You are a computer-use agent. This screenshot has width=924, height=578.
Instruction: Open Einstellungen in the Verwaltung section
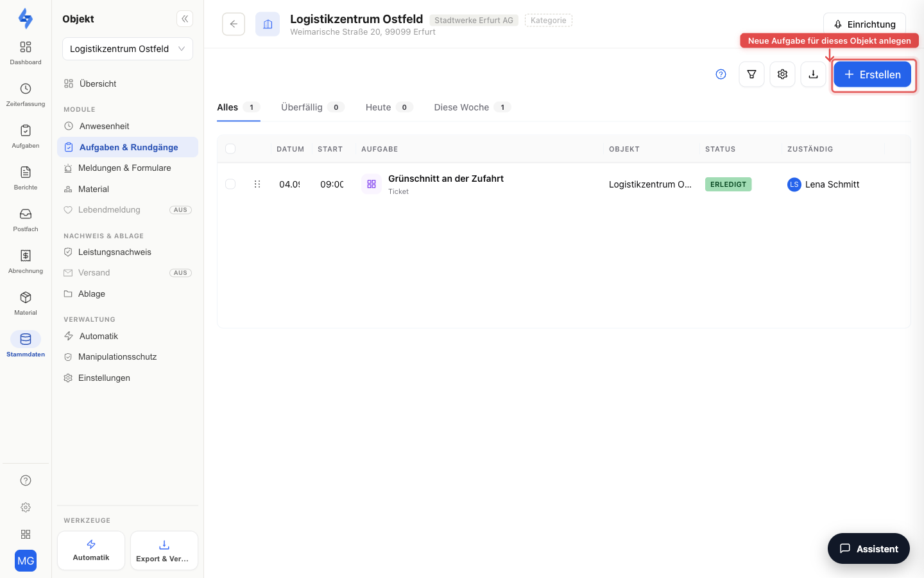click(x=128, y=378)
